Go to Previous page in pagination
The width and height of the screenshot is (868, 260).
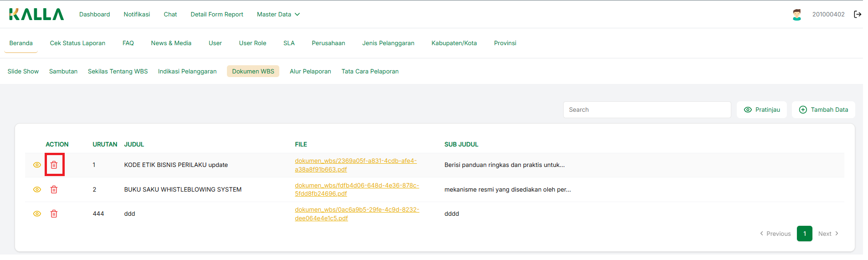pos(775,234)
